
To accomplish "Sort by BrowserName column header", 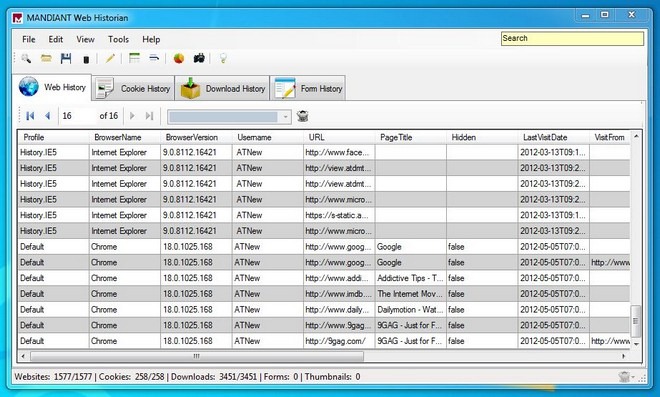I will coord(125,137).
